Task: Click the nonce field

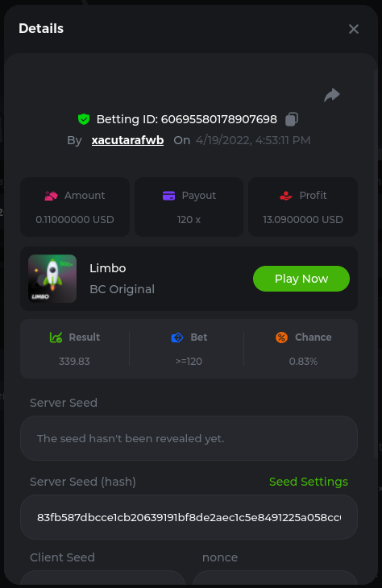Action: pos(275,578)
